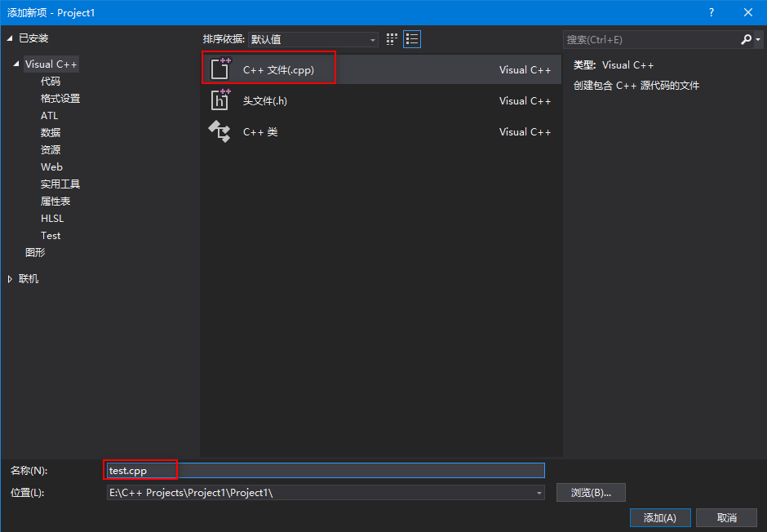Screen dimensions: 767x532
Task: Select the 头文件(.h) header icon
Action: [x=220, y=100]
